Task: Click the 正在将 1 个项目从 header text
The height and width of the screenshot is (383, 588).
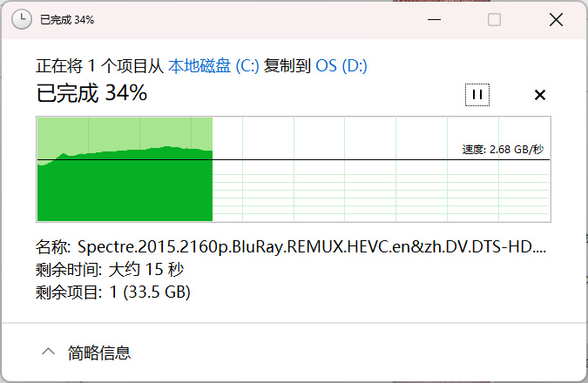Action: click(x=100, y=66)
